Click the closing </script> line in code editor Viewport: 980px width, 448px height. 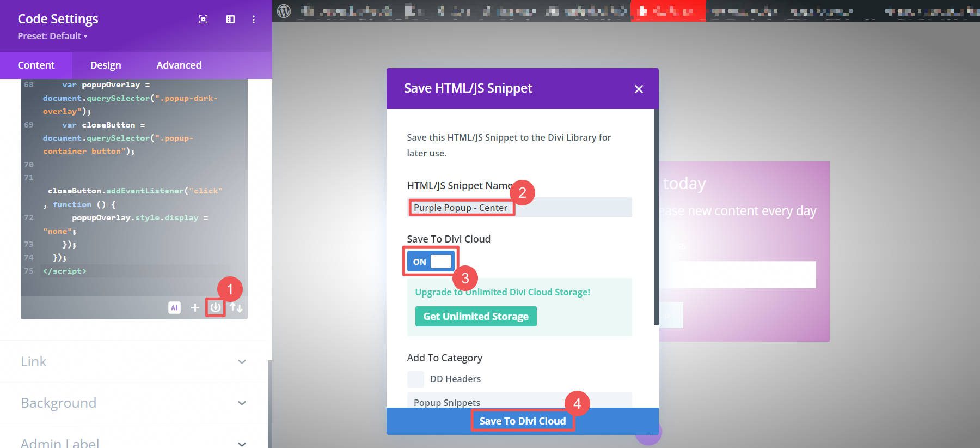(x=65, y=271)
